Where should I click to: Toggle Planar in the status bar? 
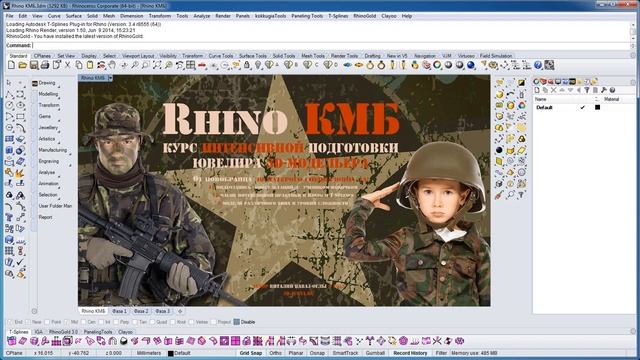click(296, 353)
